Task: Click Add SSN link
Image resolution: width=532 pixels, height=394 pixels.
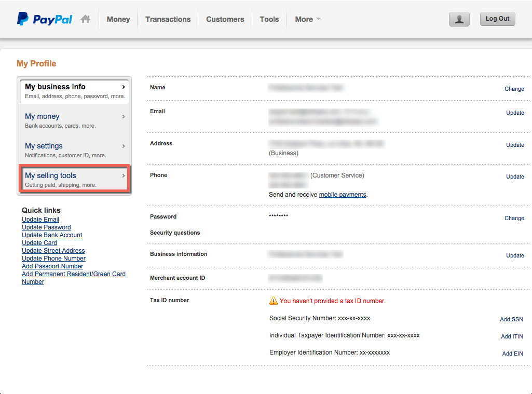Action: pos(511,319)
